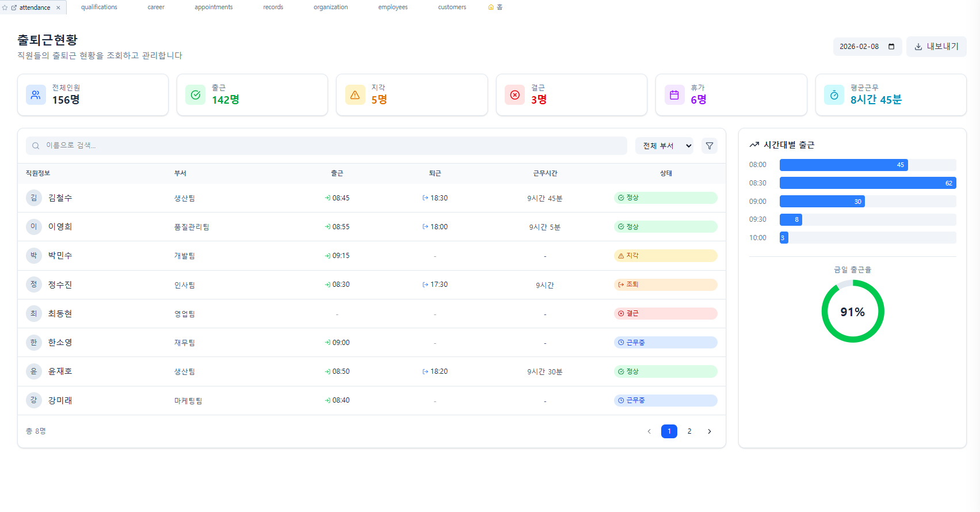
Task: Close the attendance tab
Action: click(58, 7)
